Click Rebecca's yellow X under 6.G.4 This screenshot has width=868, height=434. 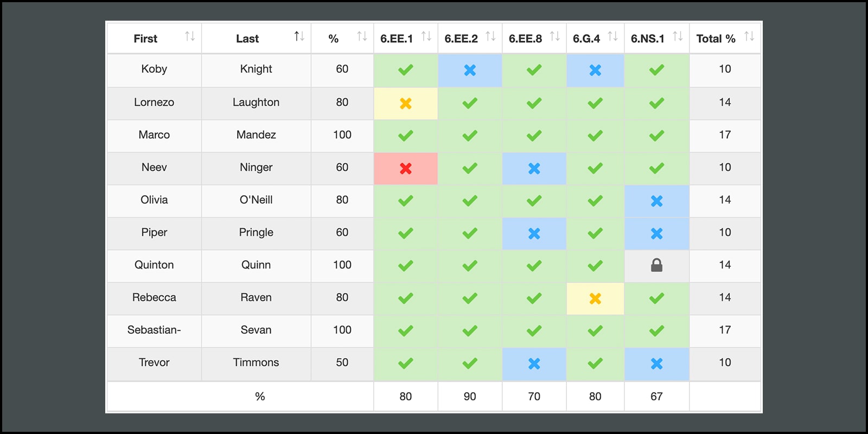pos(595,298)
